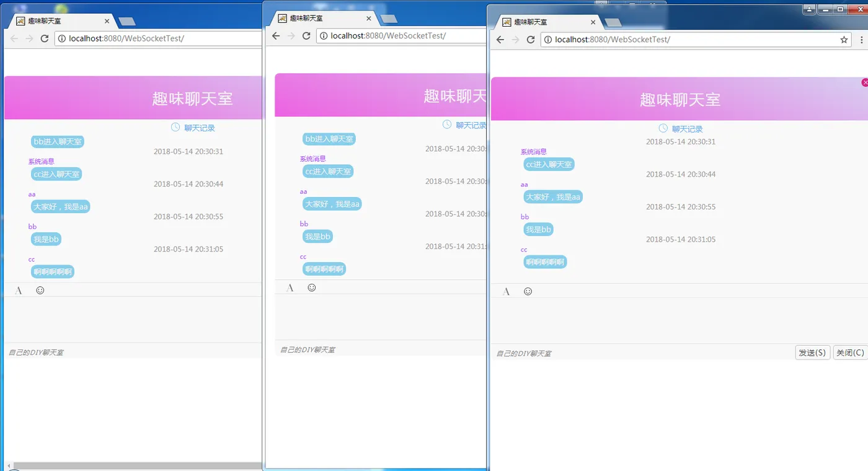Screen dimensions: 868x471
Task: Maximize the right browser window
Action: 841,9
